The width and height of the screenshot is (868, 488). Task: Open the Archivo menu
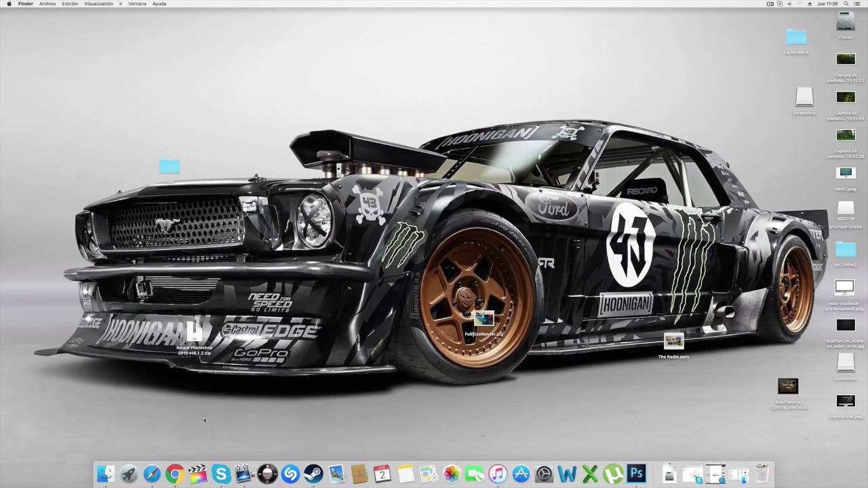(47, 4)
